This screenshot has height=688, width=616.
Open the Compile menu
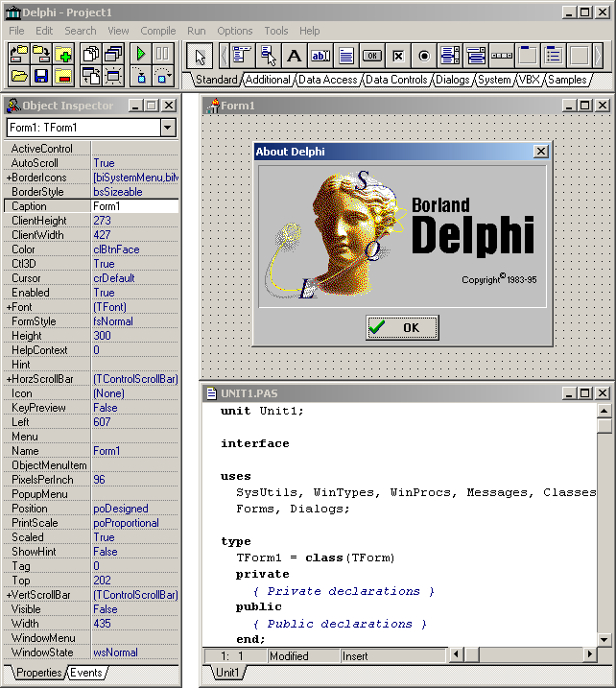(x=158, y=31)
